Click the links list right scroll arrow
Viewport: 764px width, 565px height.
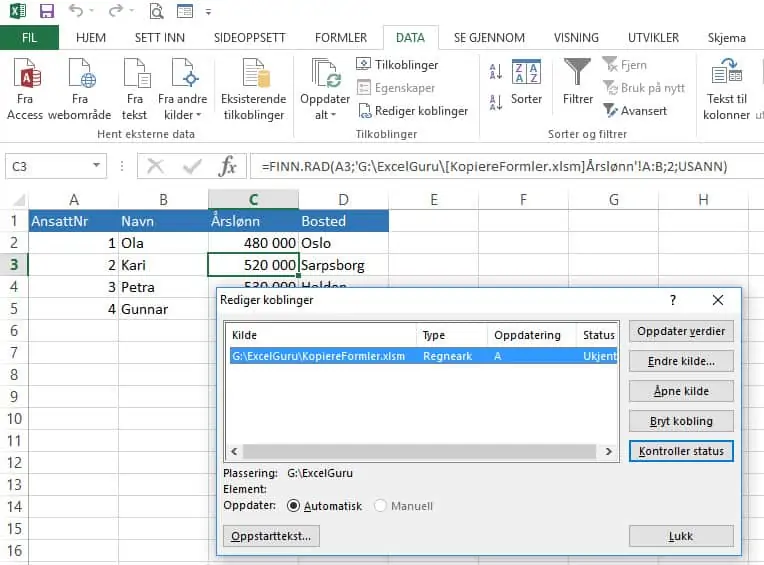[x=609, y=452]
